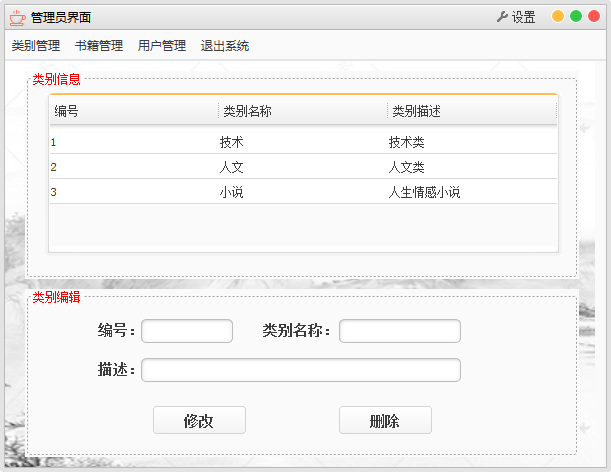The height and width of the screenshot is (472, 611).
Task: Click the 类别名称 column header
Action: [303, 111]
